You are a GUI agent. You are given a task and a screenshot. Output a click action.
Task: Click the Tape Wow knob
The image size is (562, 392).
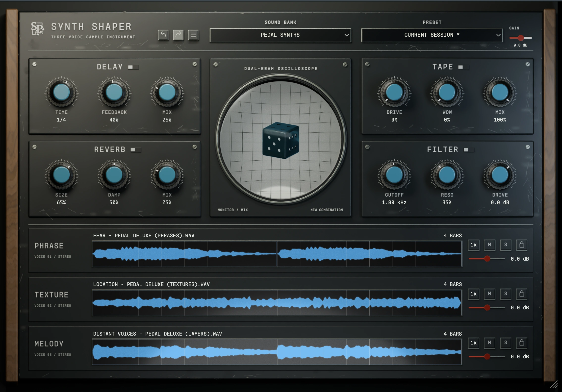tap(447, 92)
